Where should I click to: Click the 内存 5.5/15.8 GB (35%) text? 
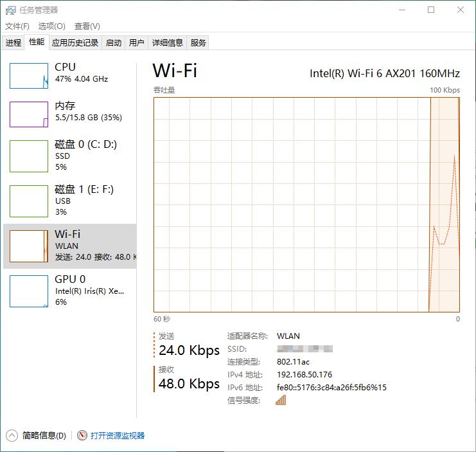tap(89, 118)
